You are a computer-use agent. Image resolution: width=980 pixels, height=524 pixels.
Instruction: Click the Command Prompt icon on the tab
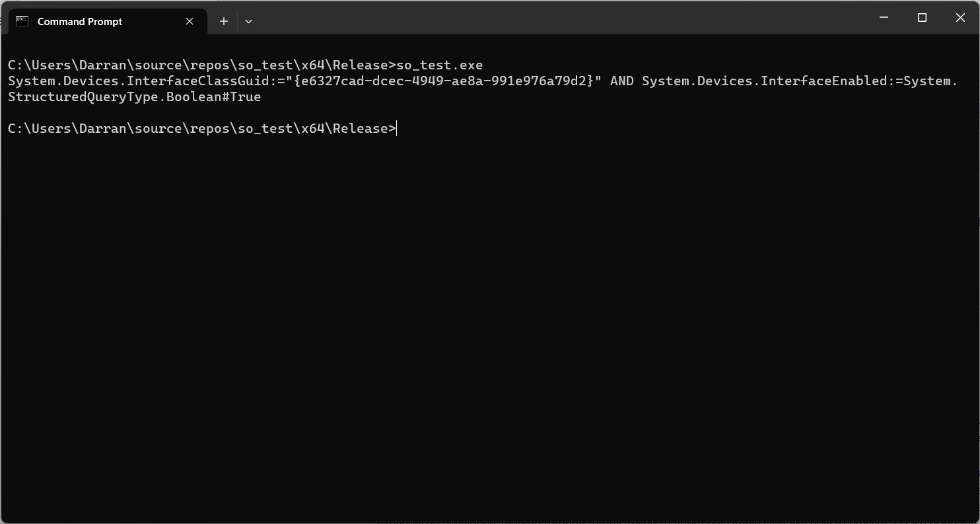pos(22,21)
